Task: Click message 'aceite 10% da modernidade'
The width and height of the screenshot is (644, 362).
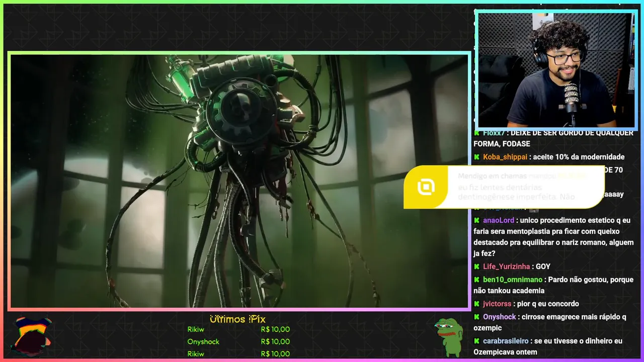Action: 579,157
